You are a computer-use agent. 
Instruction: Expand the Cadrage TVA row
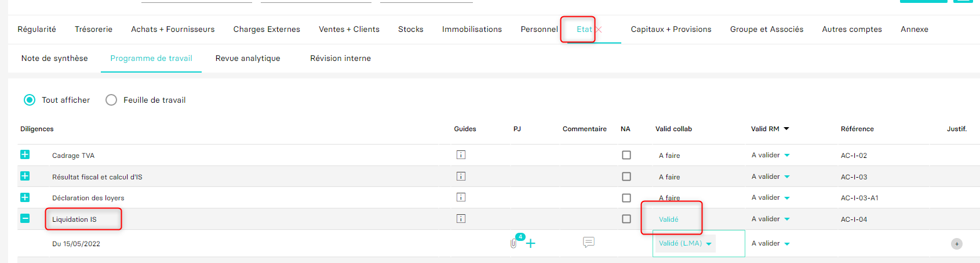pos(25,154)
